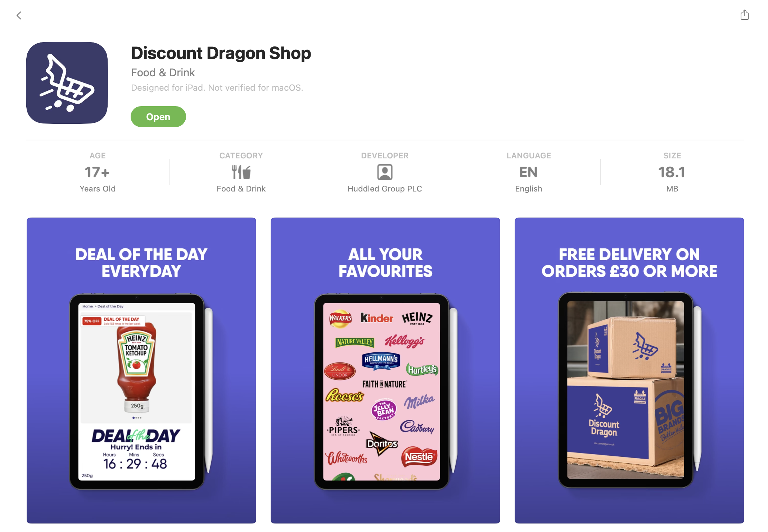This screenshot has width=768, height=532.
Task: Click the Food & Drink fork and cup icon
Action: pos(241,172)
